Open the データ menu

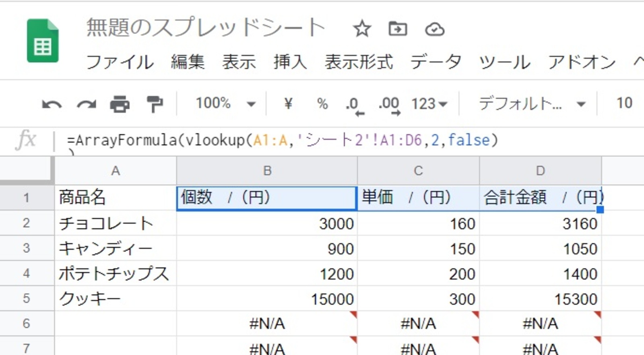[x=436, y=62]
